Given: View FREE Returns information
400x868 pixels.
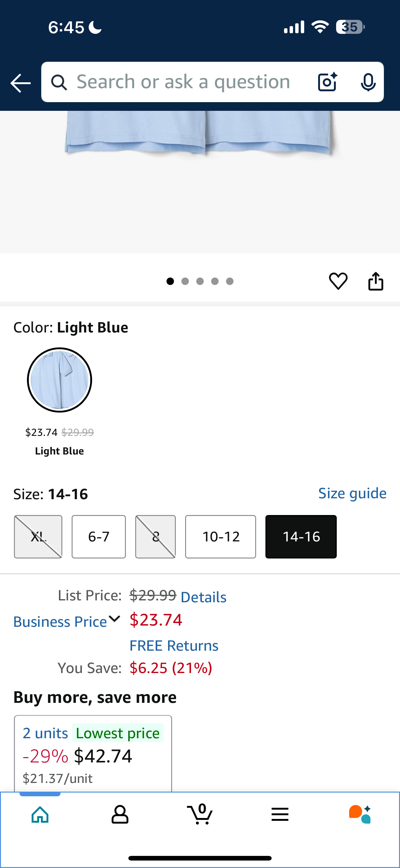Looking at the screenshot, I should [174, 646].
